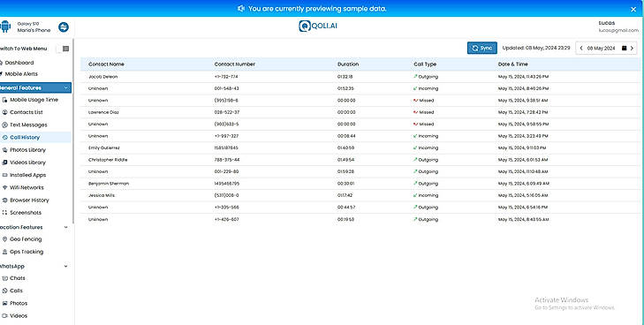
Task: Open Geo Fencing
Action: pyautogui.click(x=26, y=239)
